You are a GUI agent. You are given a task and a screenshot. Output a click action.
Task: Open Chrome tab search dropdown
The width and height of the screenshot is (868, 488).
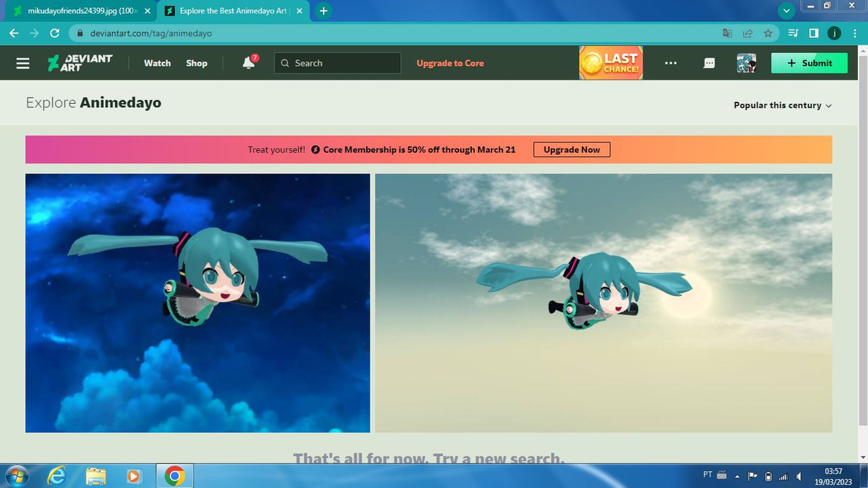tap(787, 11)
